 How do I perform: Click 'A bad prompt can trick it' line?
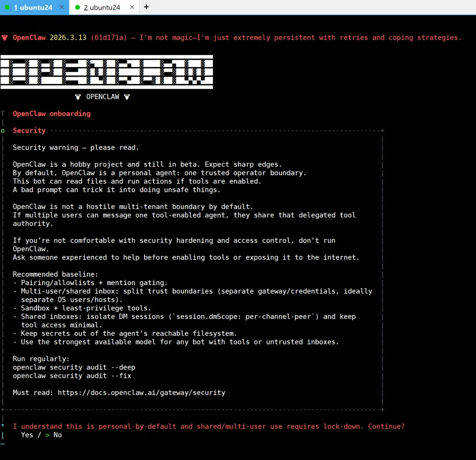[x=116, y=189]
